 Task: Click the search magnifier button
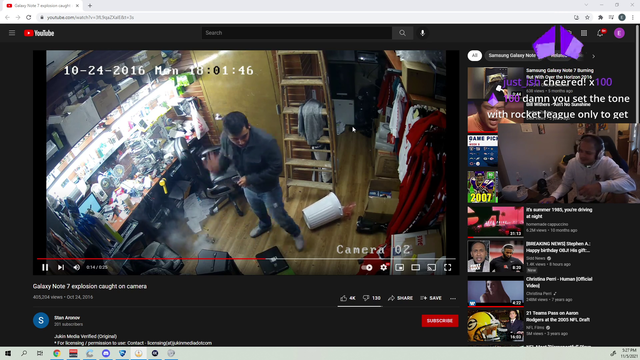coord(402,33)
